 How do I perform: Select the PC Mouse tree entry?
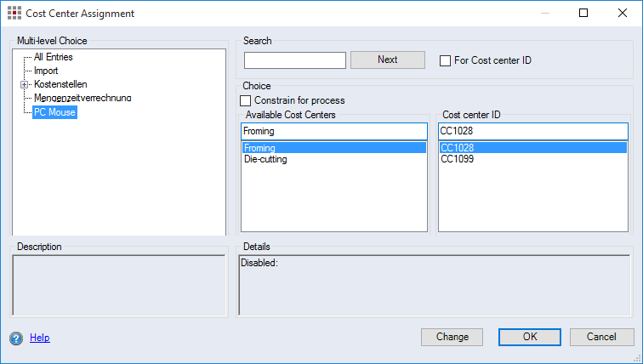pos(54,111)
